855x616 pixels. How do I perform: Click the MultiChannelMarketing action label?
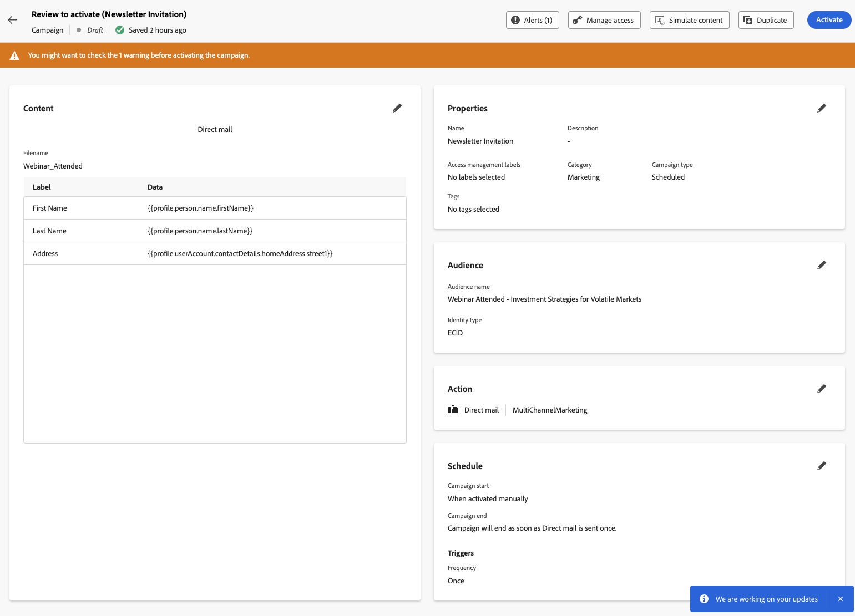coord(550,410)
